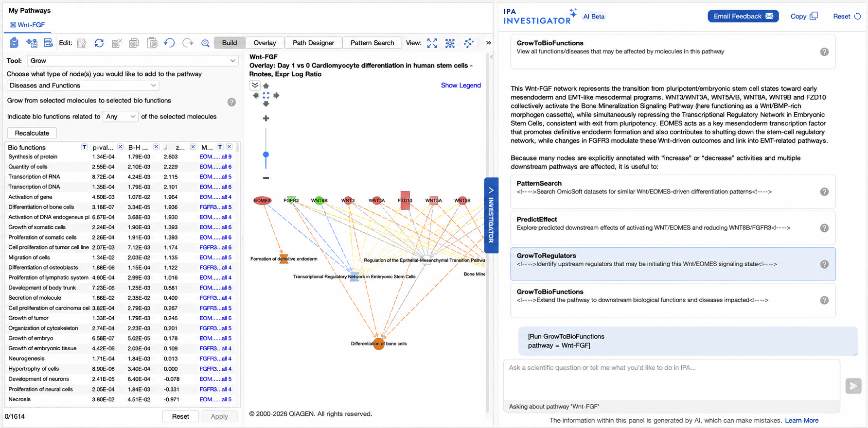
Task: Switch to the Wnt-FGF pathway tab
Action: (28, 25)
